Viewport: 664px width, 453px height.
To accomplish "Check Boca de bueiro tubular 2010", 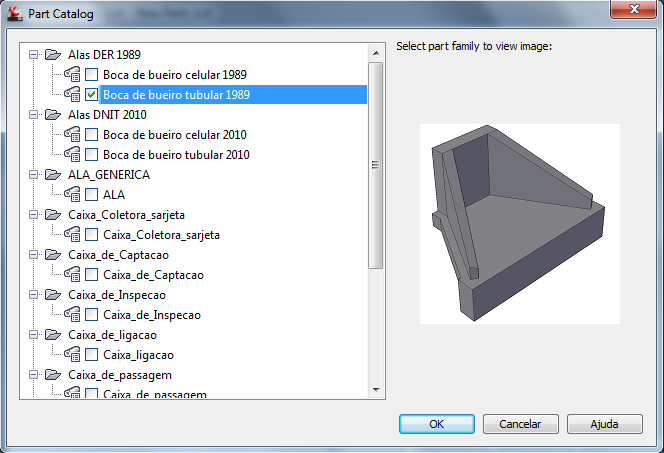I will click(x=91, y=155).
